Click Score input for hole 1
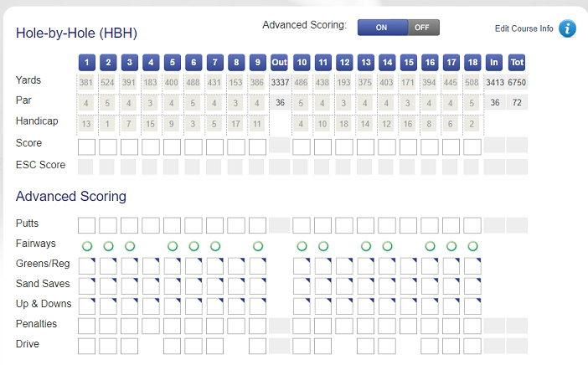Screen dimensions: 588x365 86,147
